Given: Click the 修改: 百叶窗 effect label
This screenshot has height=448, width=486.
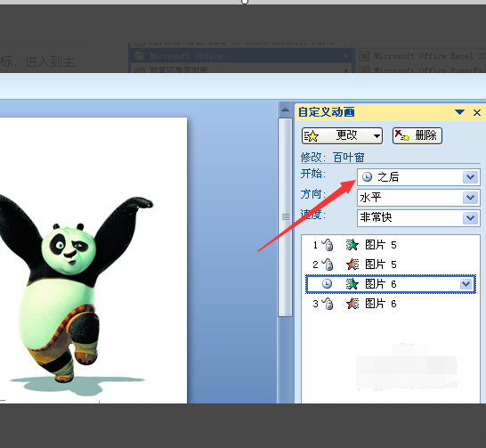Looking at the screenshot, I should [x=332, y=158].
